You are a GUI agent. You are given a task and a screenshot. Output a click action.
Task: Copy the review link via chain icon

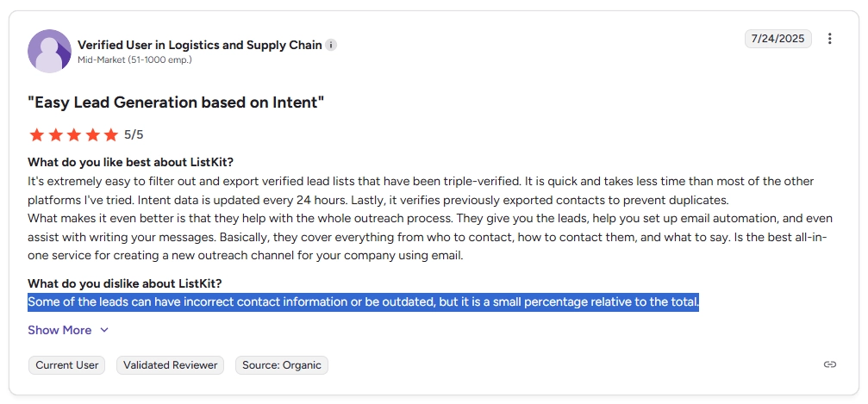pos(829,364)
